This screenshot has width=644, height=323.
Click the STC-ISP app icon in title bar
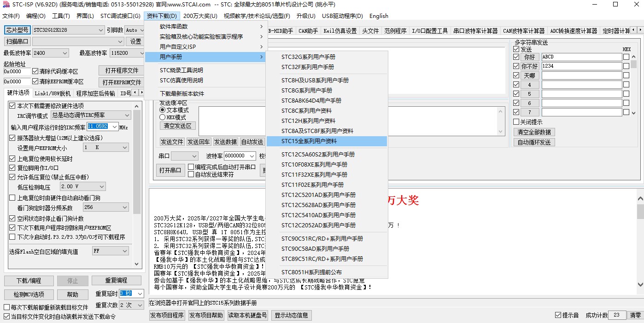click(x=6, y=5)
